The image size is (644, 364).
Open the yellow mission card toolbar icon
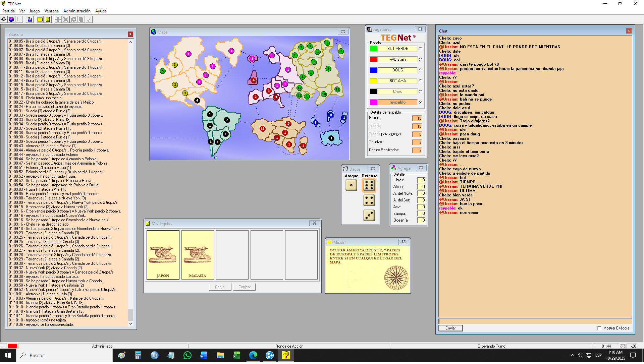coord(40,19)
